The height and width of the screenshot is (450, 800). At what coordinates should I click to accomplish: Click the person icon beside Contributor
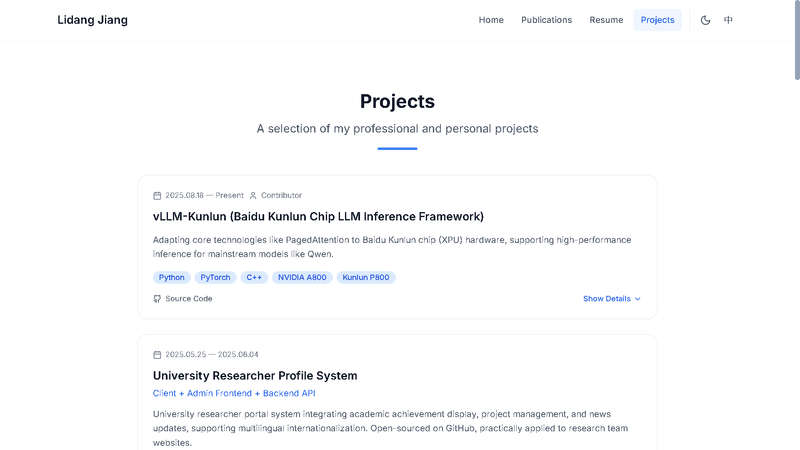click(x=253, y=195)
